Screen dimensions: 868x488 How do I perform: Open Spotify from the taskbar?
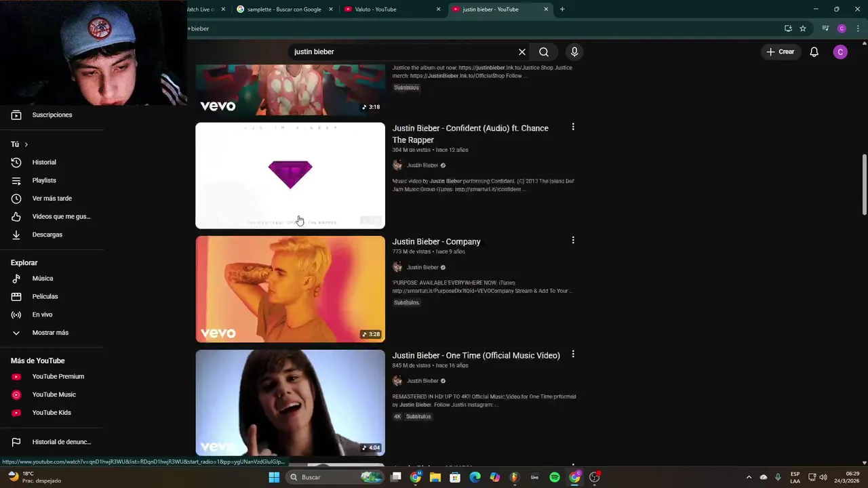[x=555, y=477]
